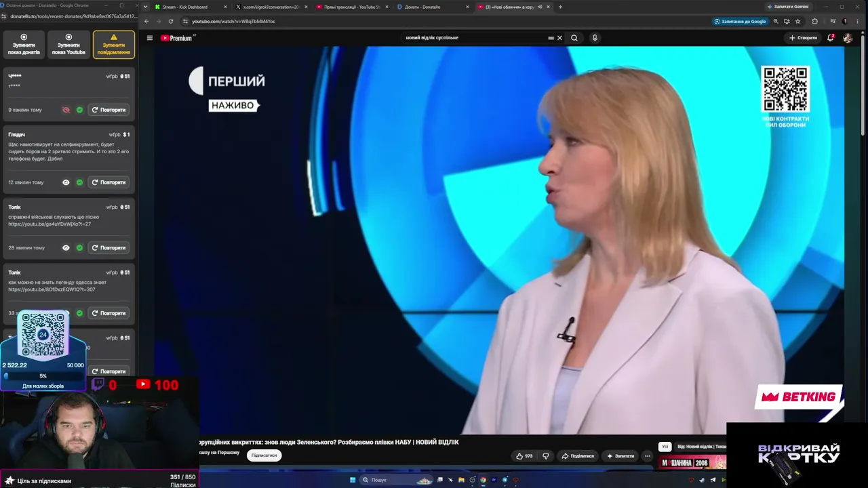Click the goal progress bar showing 5%
Image resolution: width=868 pixels, height=488 pixels.
43,375
